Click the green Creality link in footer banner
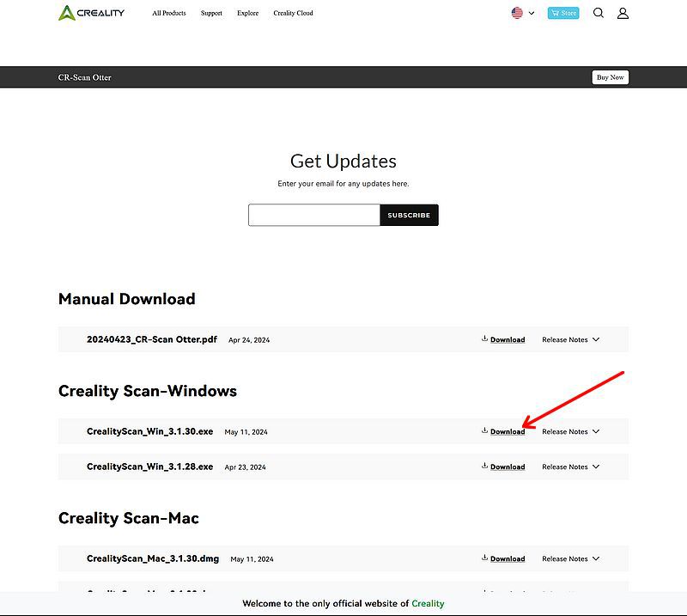This screenshot has width=687, height=616. pyautogui.click(x=428, y=604)
